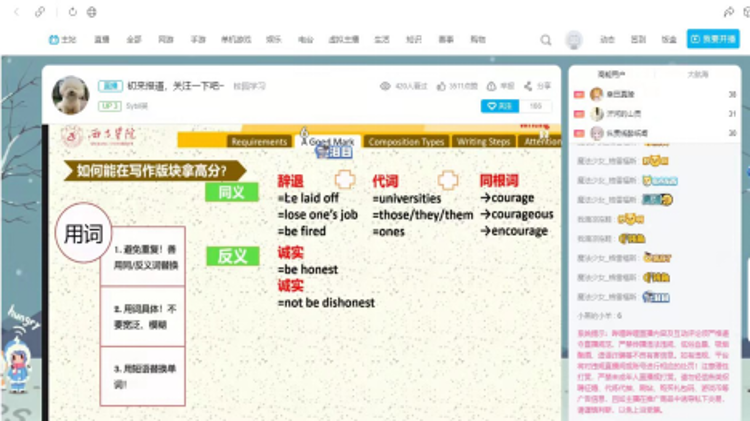Click the report (举报) icon
The image size is (750, 421).
point(493,86)
